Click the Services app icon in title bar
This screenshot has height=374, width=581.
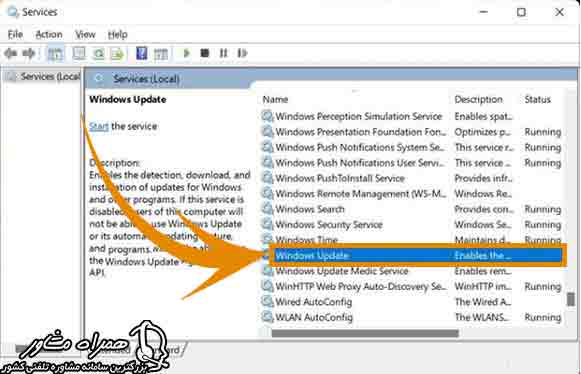[x=12, y=12]
